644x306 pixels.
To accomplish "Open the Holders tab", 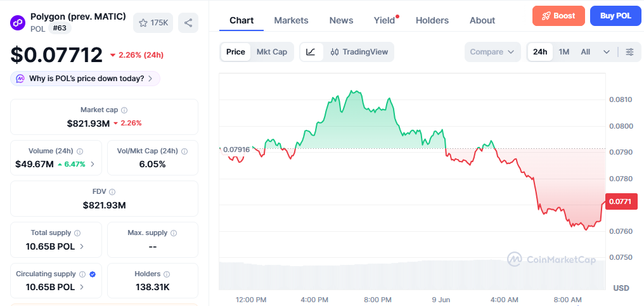I will [432, 20].
